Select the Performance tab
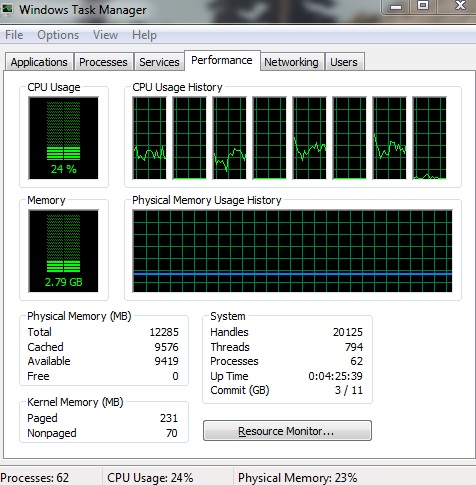 [222, 60]
